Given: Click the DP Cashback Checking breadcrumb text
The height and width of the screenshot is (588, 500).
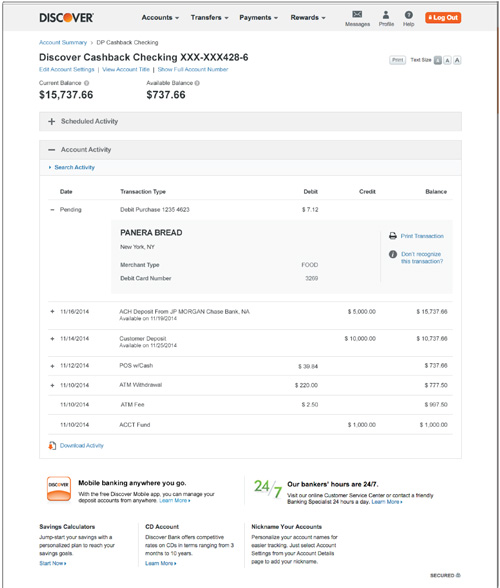Looking at the screenshot, I should tap(128, 42).
